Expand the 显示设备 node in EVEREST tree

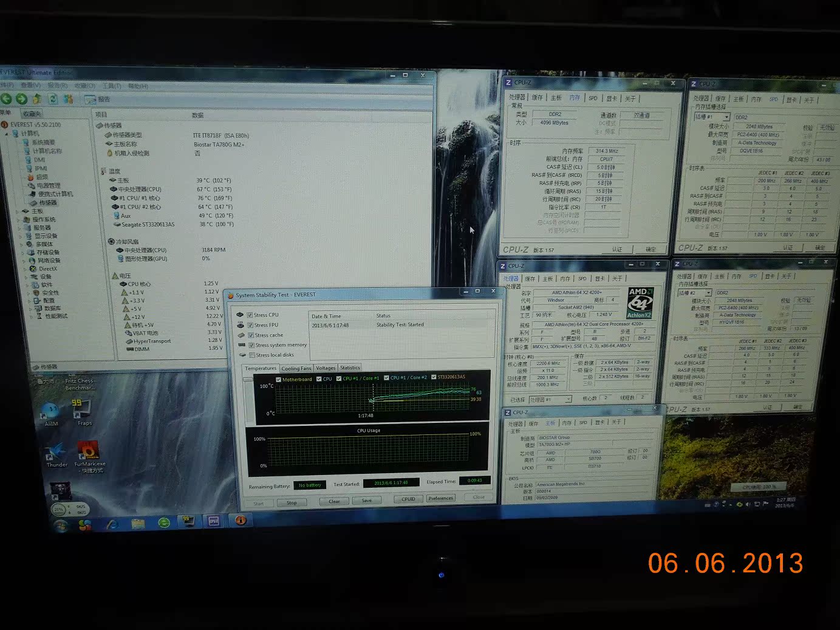click(19, 236)
